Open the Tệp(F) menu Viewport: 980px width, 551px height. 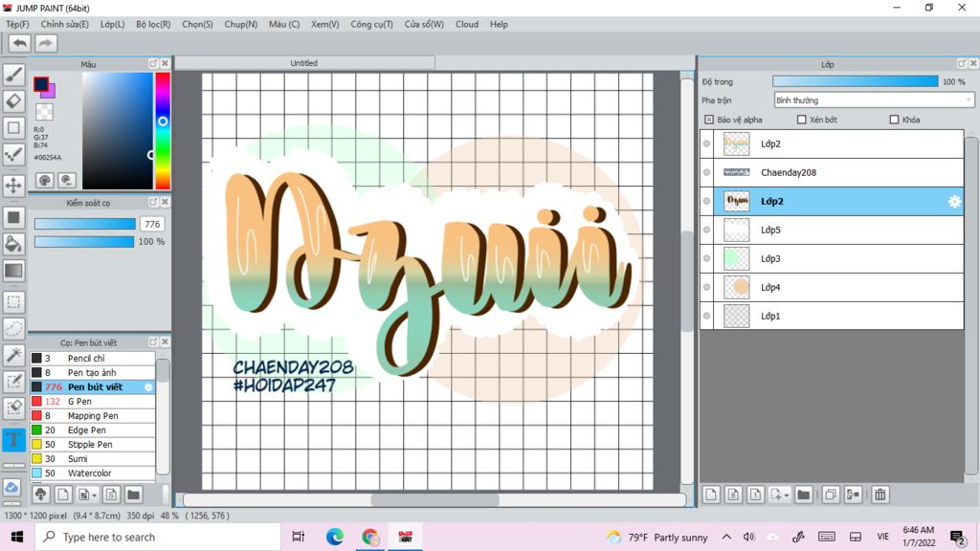coord(17,24)
